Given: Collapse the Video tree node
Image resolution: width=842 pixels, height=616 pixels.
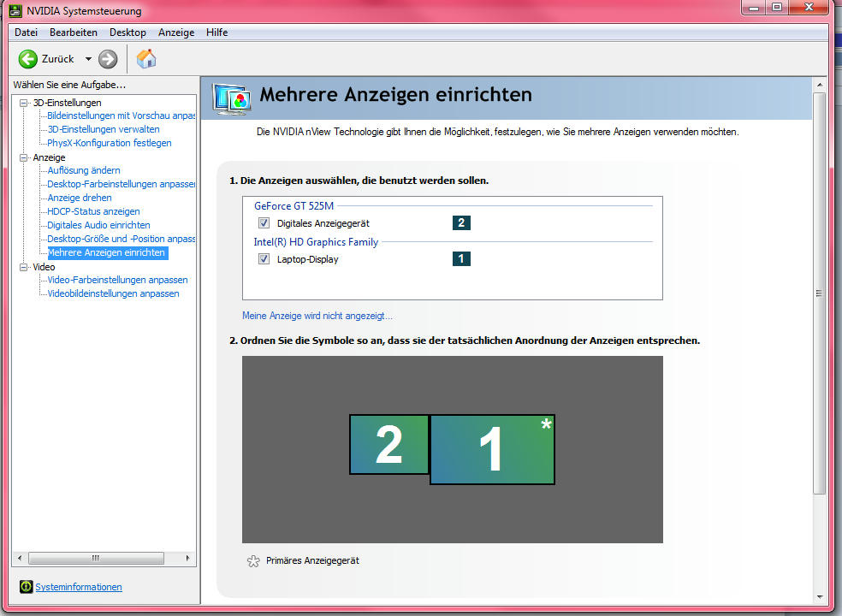Looking at the screenshot, I should [24, 267].
